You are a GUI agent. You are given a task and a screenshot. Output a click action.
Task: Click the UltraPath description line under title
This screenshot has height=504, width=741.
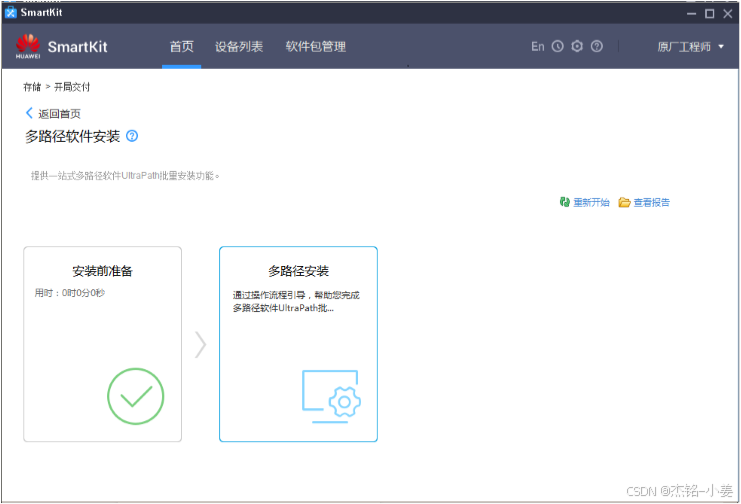click(x=125, y=176)
